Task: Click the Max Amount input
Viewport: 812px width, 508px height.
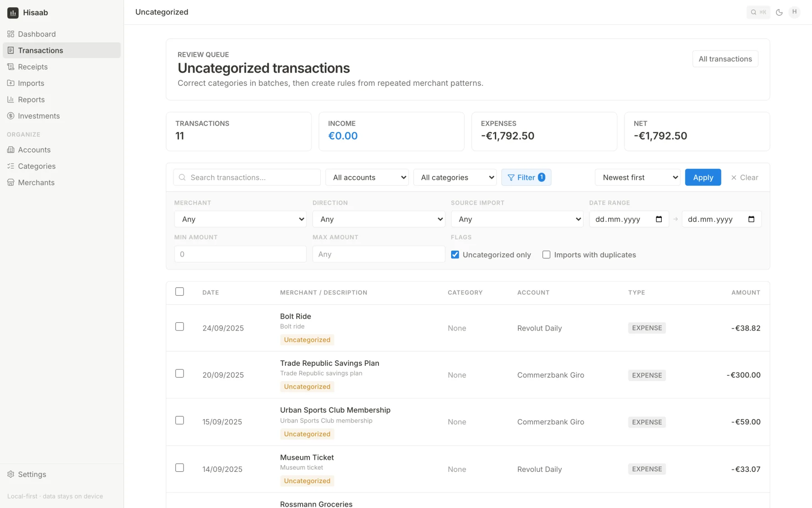Action: coord(379,254)
